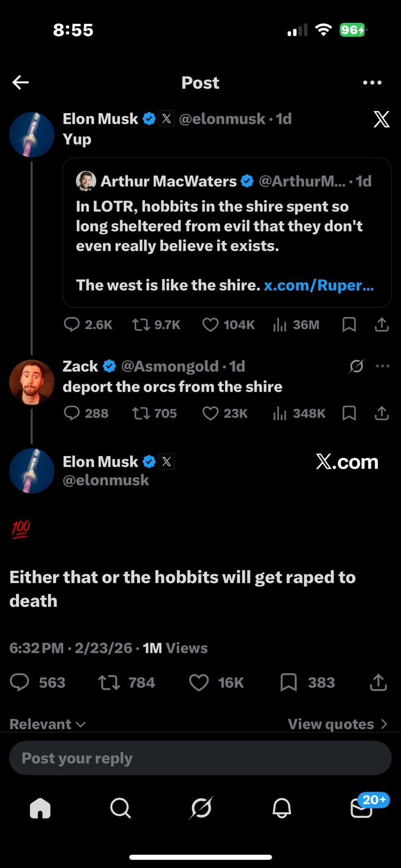Like the main post with heart icon
The image size is (401, 868).
199,682
